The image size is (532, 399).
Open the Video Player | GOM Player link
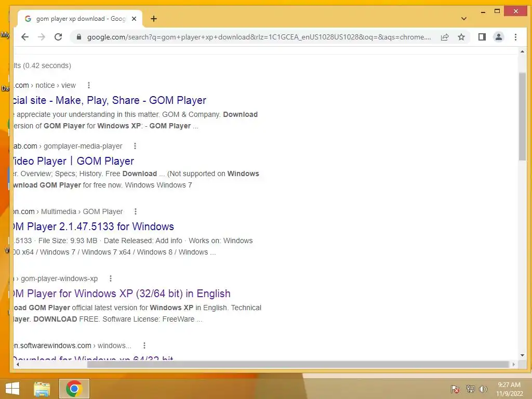click(x=74, y=161)
